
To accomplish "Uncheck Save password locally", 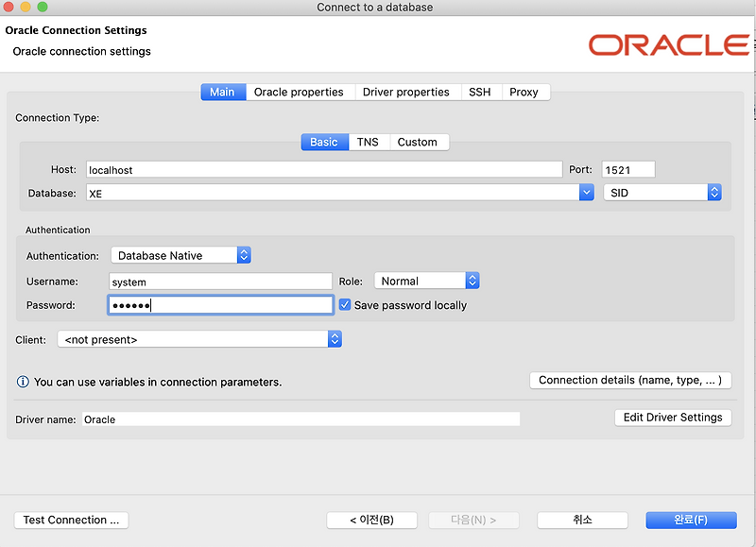I will (345, 304).
